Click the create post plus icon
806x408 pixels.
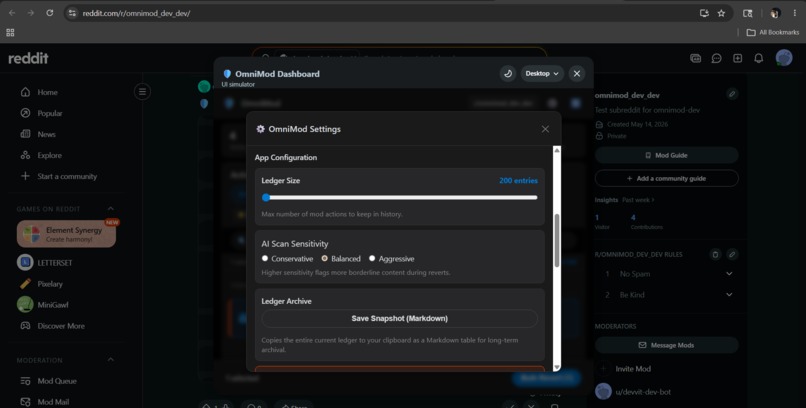tap(737, 58)
